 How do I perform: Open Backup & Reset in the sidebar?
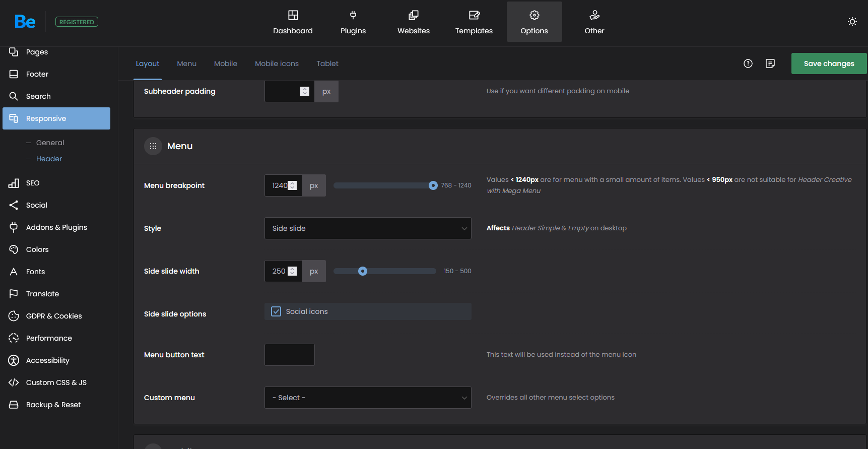(56, 405)
